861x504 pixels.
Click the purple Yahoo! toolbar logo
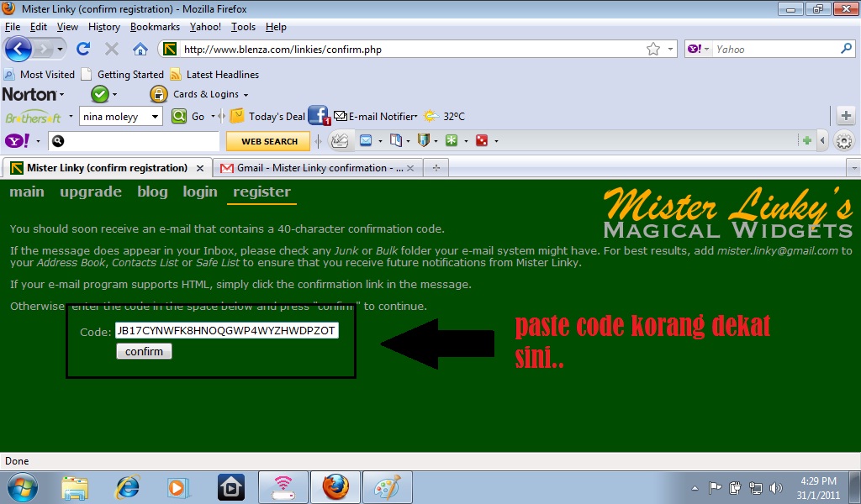18,141
